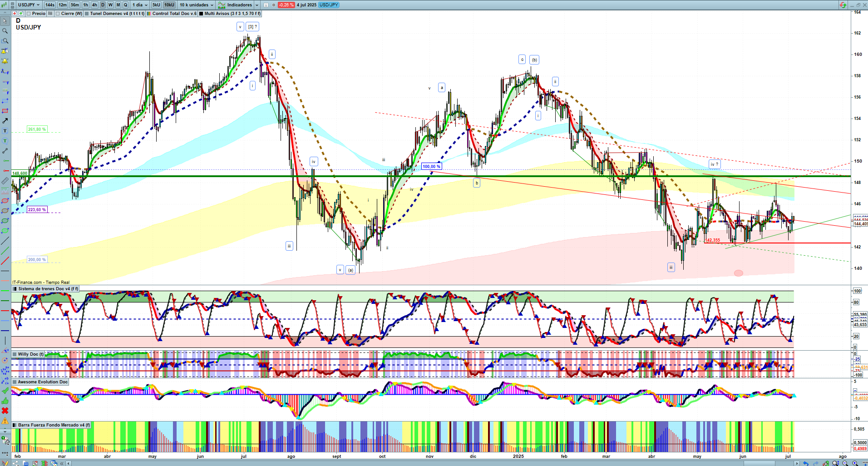The width and height of the screenshot is (868, 466).
Task: Select the black arrow drawing tool
Action: [x=5, y=121]
